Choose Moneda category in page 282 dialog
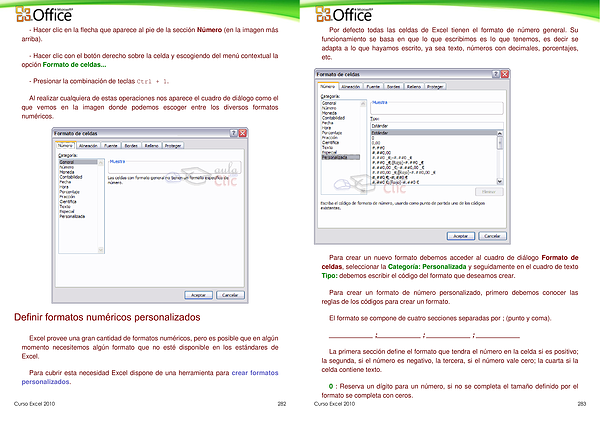Image resolution: width=600 pixels, height=424 pixels. [x=67, y=172]
